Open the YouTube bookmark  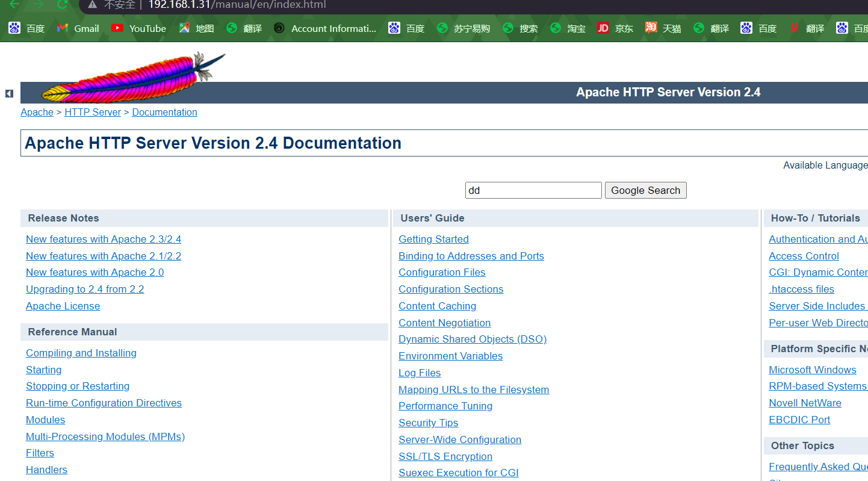point(139,28)
